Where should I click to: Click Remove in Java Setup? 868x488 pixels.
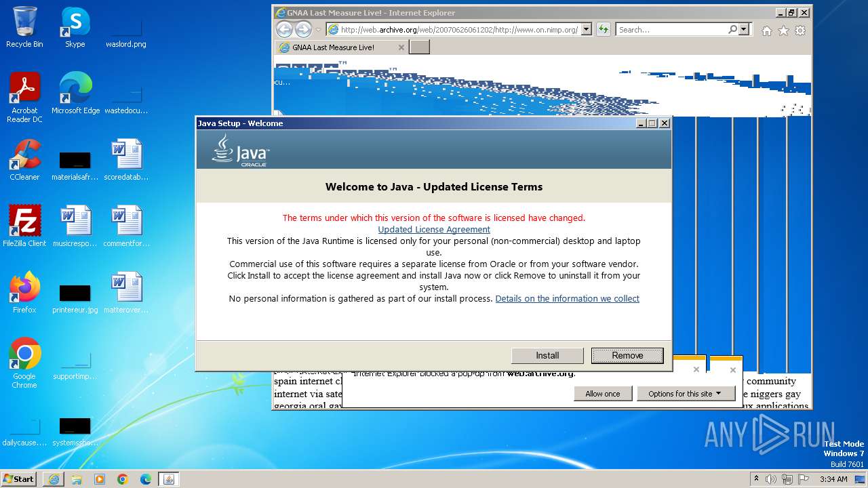(x=627, y=355)
